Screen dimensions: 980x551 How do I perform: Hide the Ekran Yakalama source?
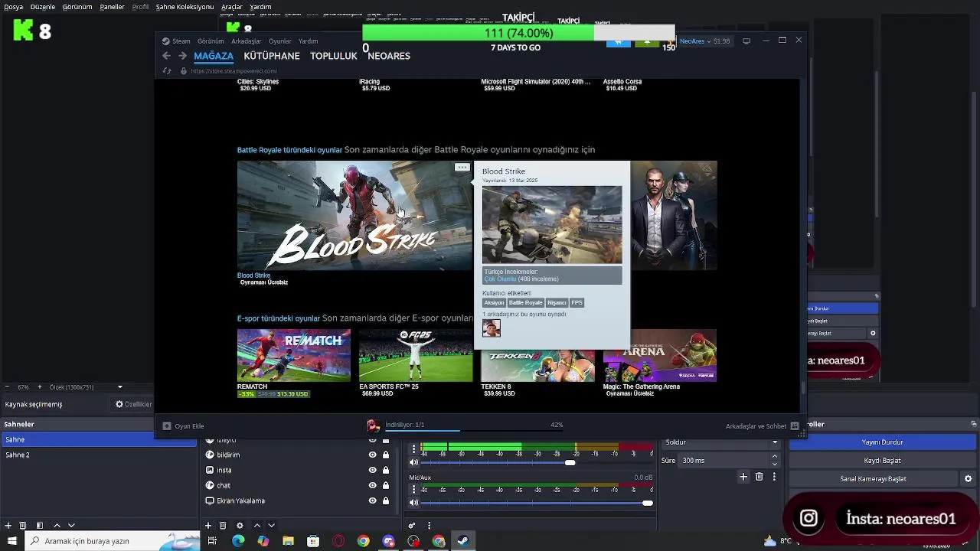pos(373,500)
